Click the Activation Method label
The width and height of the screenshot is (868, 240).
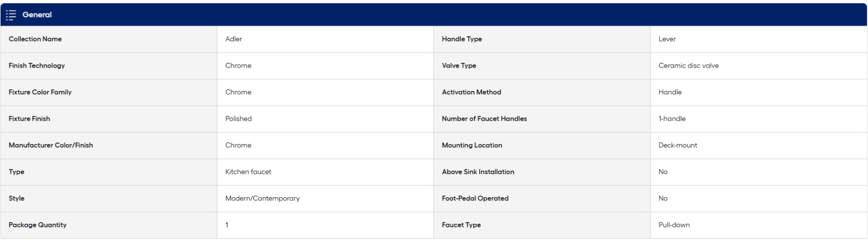click(471, 92)
